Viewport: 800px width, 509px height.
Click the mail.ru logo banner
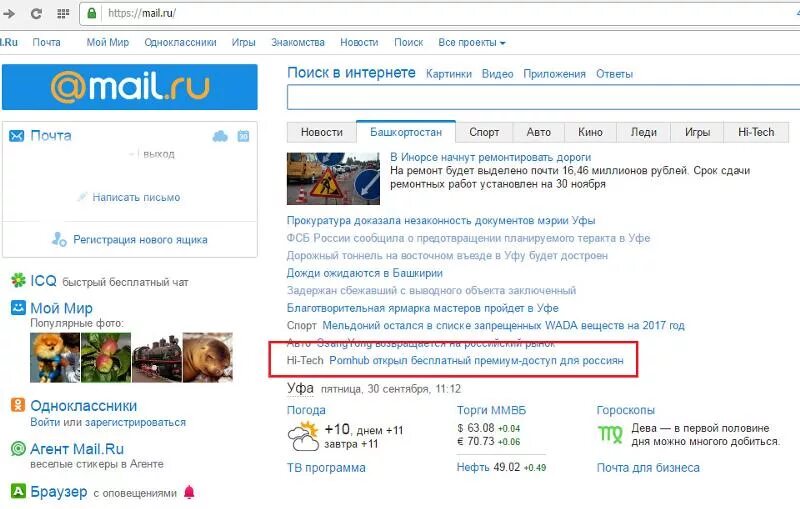point(130,87)
